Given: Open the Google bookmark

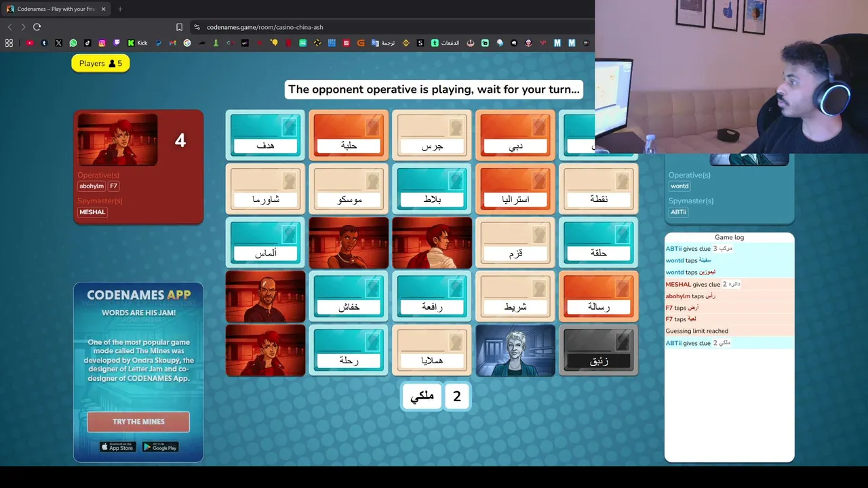Looking at the screenshot, I should point(187,43).
